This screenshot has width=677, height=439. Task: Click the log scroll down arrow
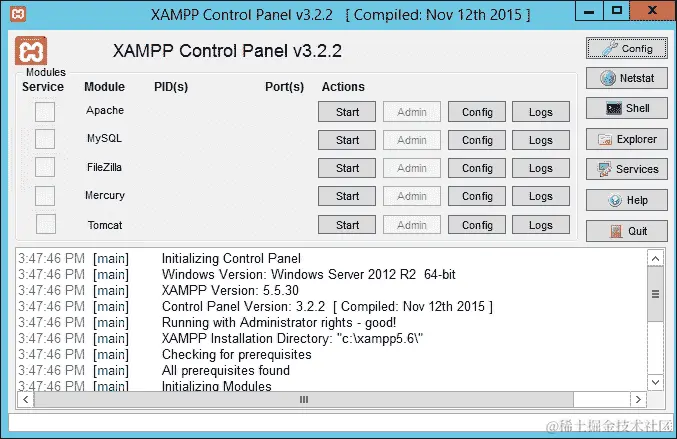pyautogui.click(x=655, y=382)
